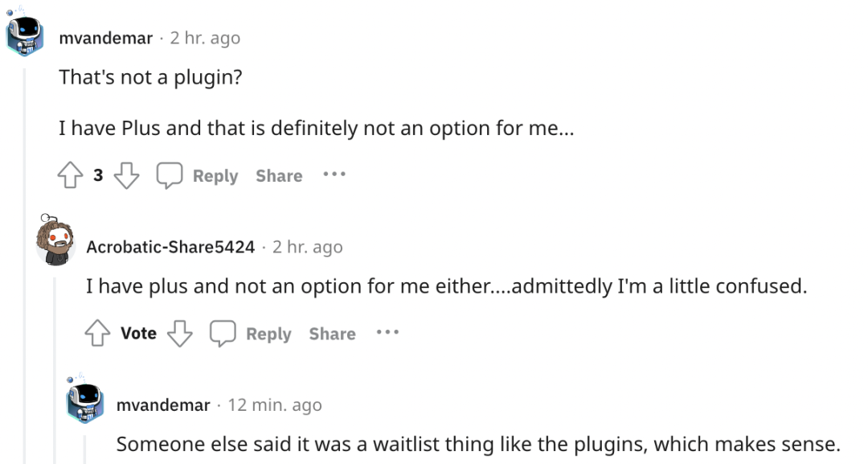This screenshot has height=464, width=868.
Task: Open mvandemar's profile from top comment username
Action: 105,38
